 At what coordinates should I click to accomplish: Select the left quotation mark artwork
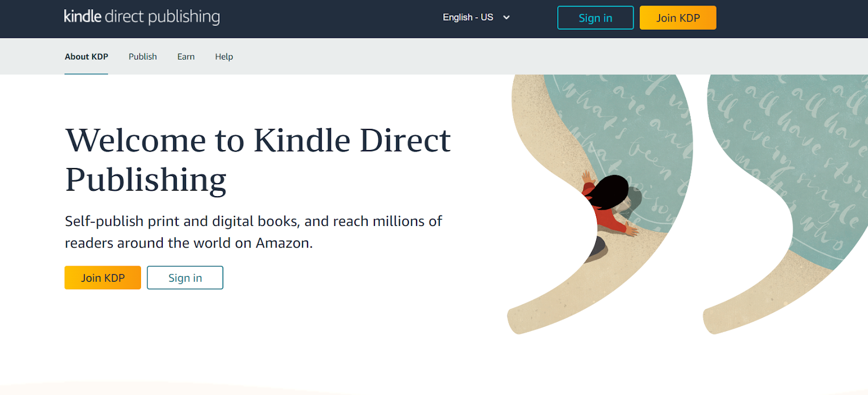pos(599,204)
